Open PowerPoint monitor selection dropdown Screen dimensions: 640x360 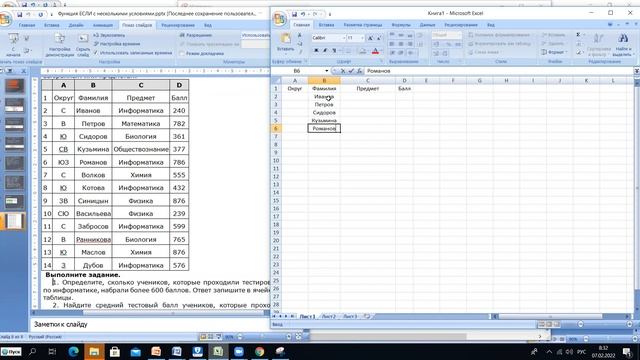pyautogui.click(x=255, y=36)
